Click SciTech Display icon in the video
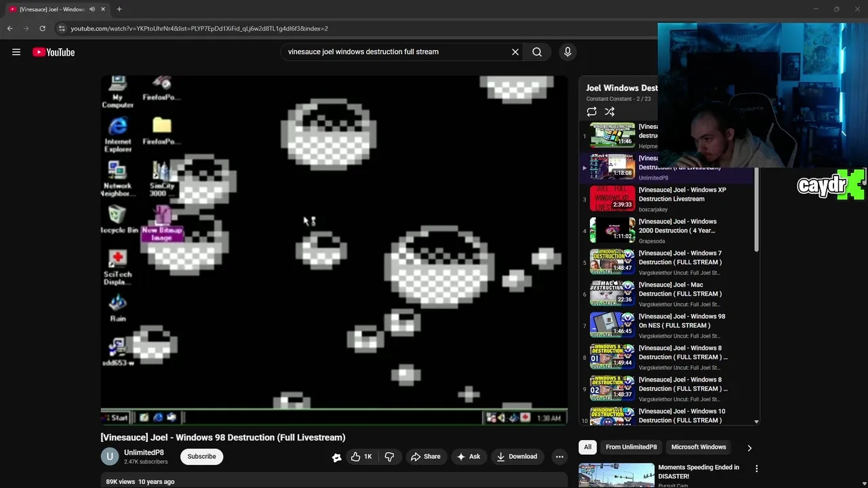 [118, 267]
